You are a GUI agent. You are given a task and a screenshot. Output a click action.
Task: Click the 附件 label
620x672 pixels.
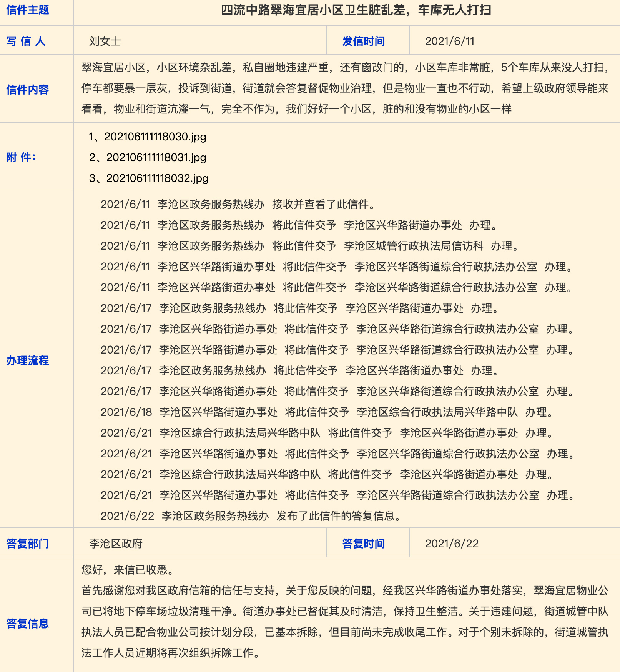pyautogui.click(x=21, y=157)
